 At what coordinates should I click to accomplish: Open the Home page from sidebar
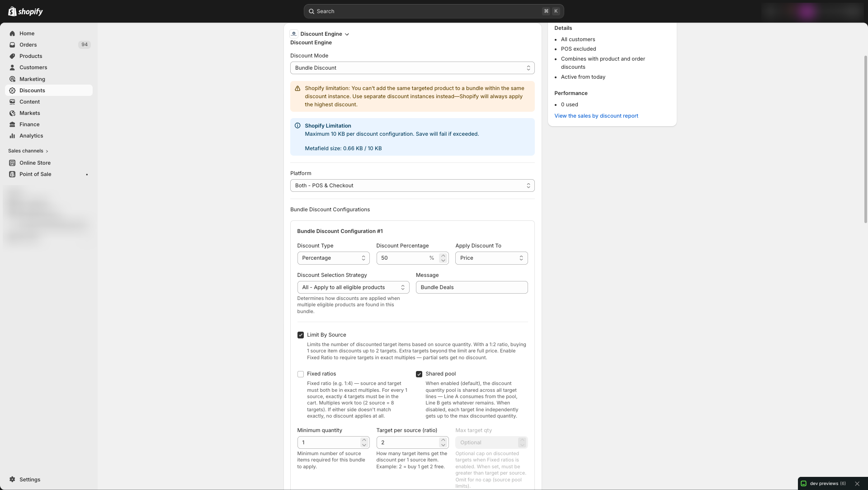(27, 33)
